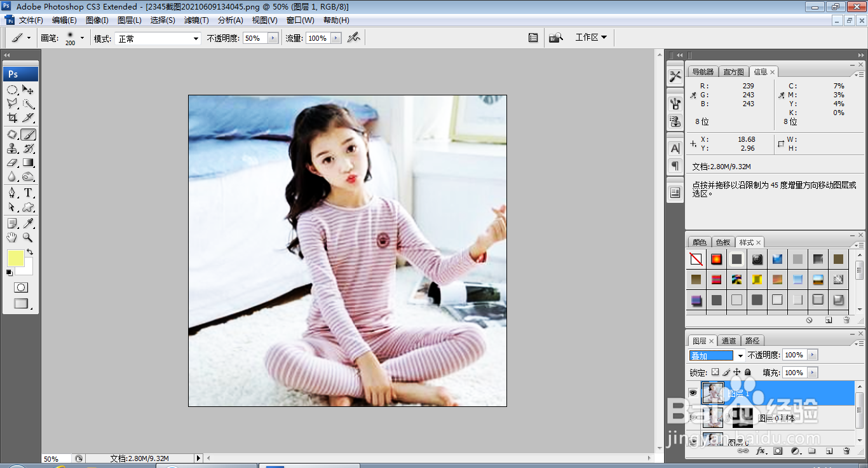Open the Character panel dock icon

pos(675,148)
